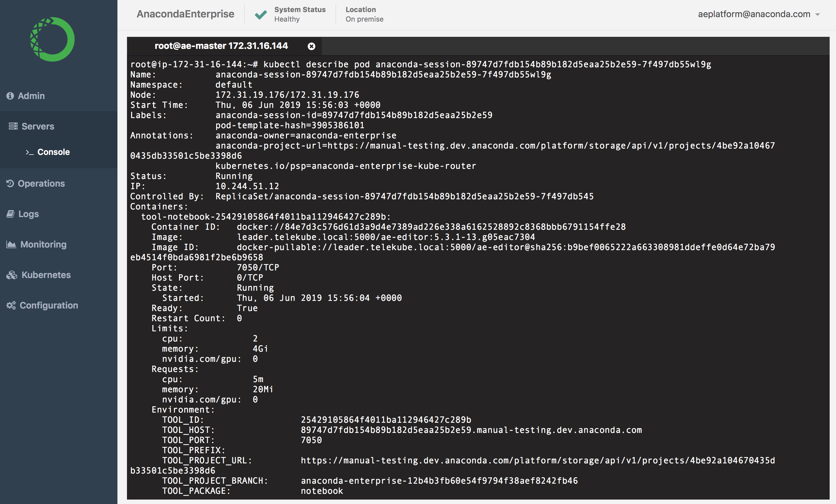Click the Logs book icon
Viewport: 836px width, 504px height.
10,214
